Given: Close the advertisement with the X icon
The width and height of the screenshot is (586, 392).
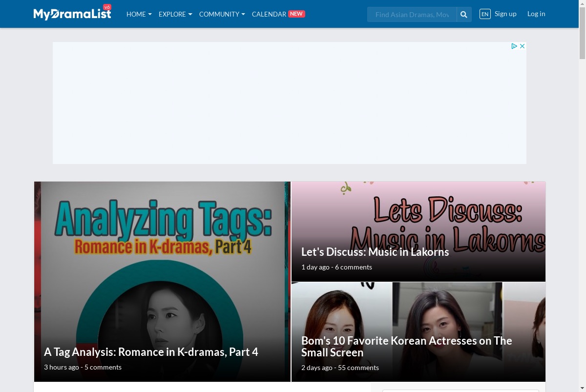Looking at the screenshot, I should coord(522,46).
